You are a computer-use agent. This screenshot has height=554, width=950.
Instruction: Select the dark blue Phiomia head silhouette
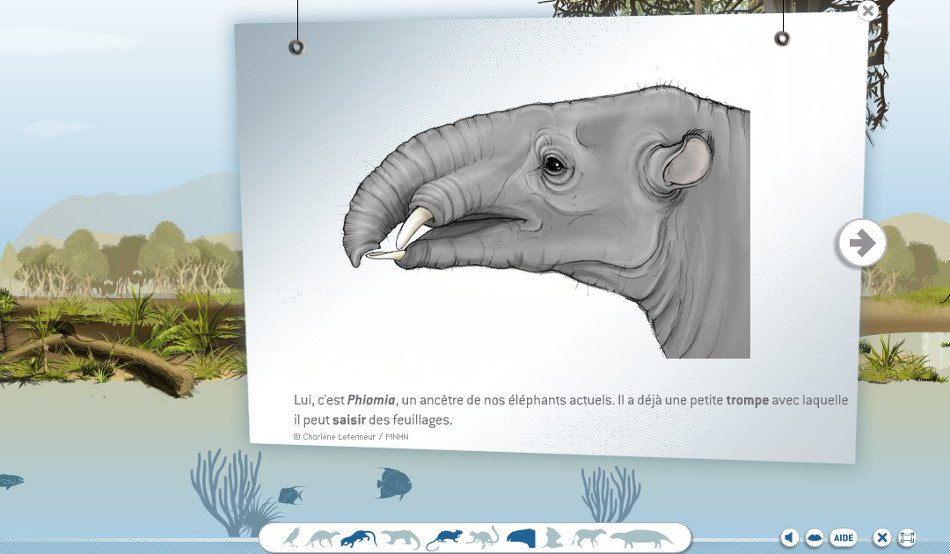click(521, 538)
